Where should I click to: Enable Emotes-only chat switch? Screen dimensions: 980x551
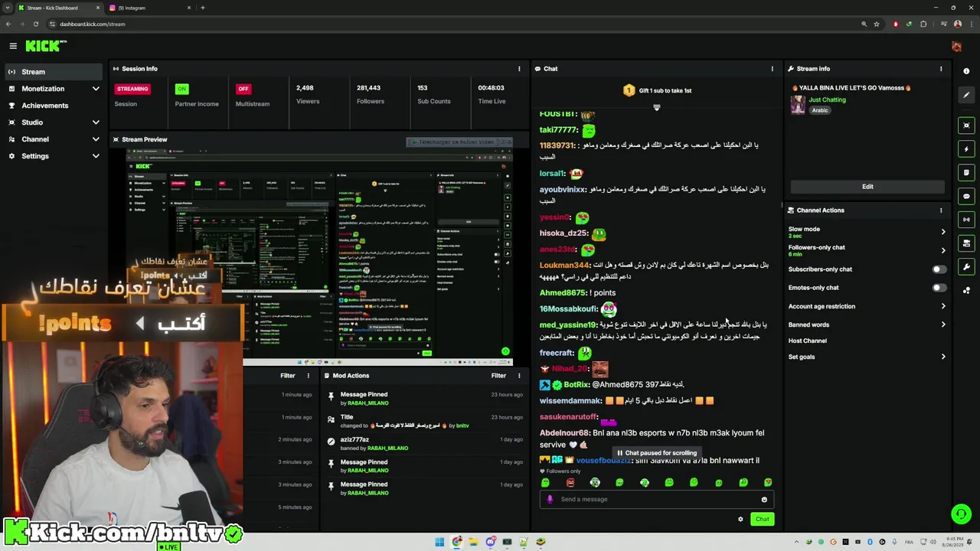click(939, 288)
